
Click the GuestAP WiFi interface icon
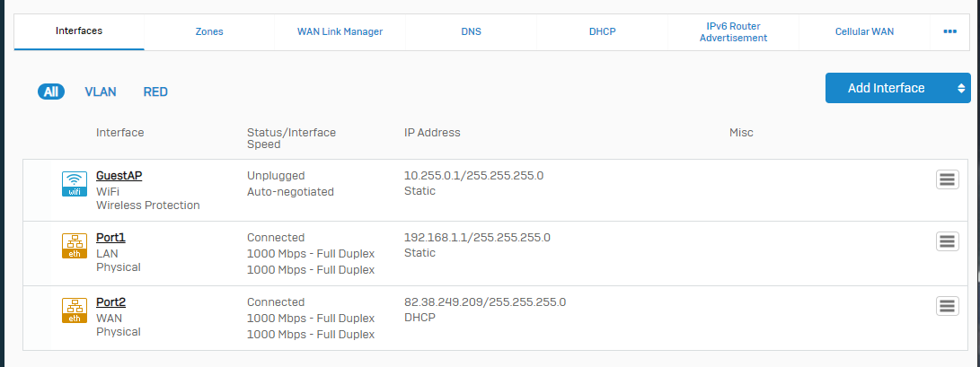(x=75, y=184)
